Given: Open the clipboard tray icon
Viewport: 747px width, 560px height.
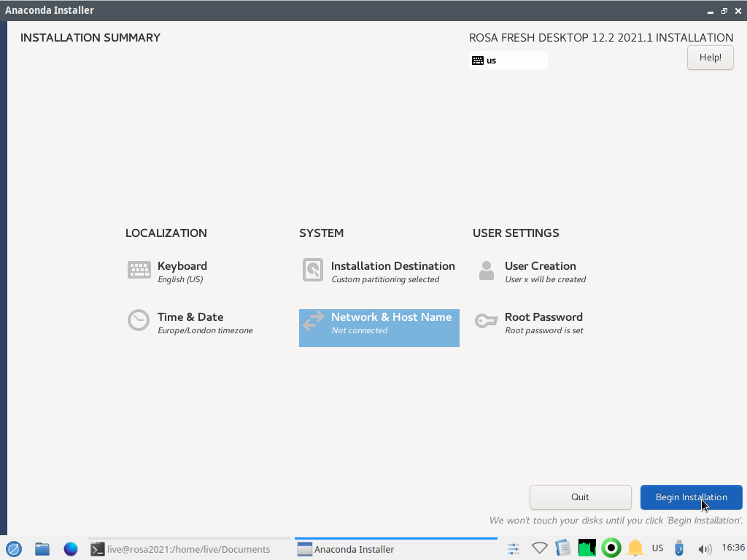Looking at the screenshot, I should coord(562,548).
